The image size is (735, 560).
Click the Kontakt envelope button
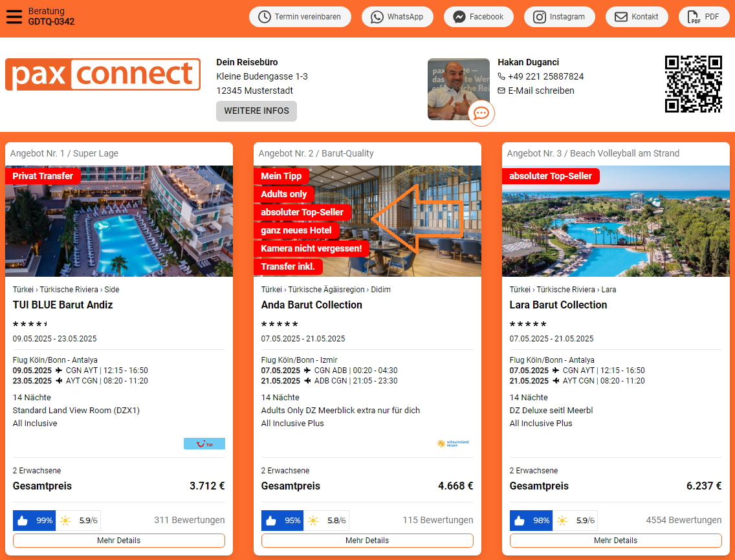tap(637, 17)
